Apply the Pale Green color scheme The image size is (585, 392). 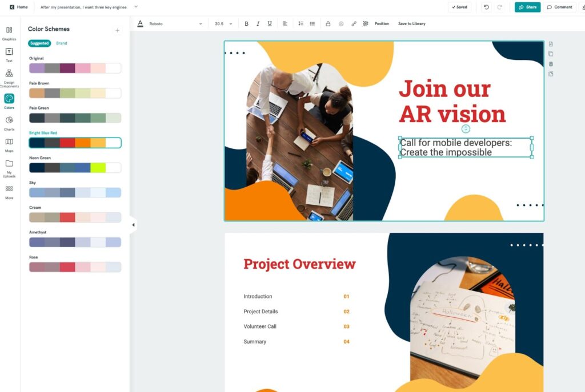coord(75,118)
